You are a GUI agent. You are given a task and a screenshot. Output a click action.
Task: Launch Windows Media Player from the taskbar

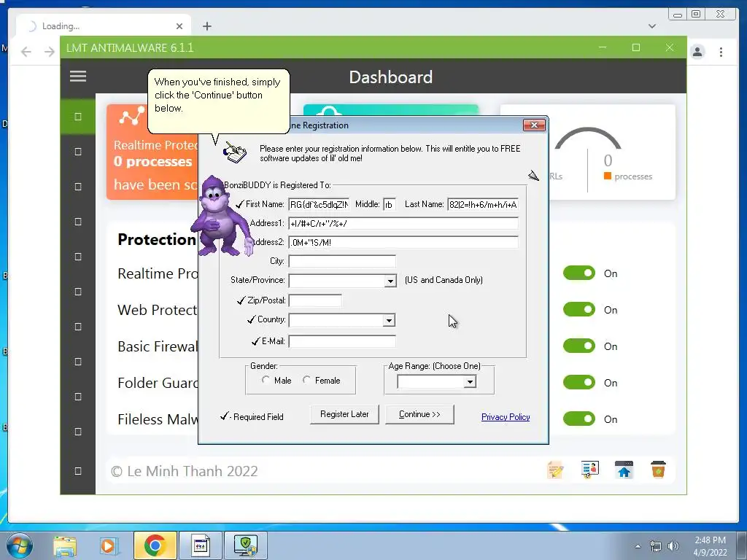click(x=108, y=546)
